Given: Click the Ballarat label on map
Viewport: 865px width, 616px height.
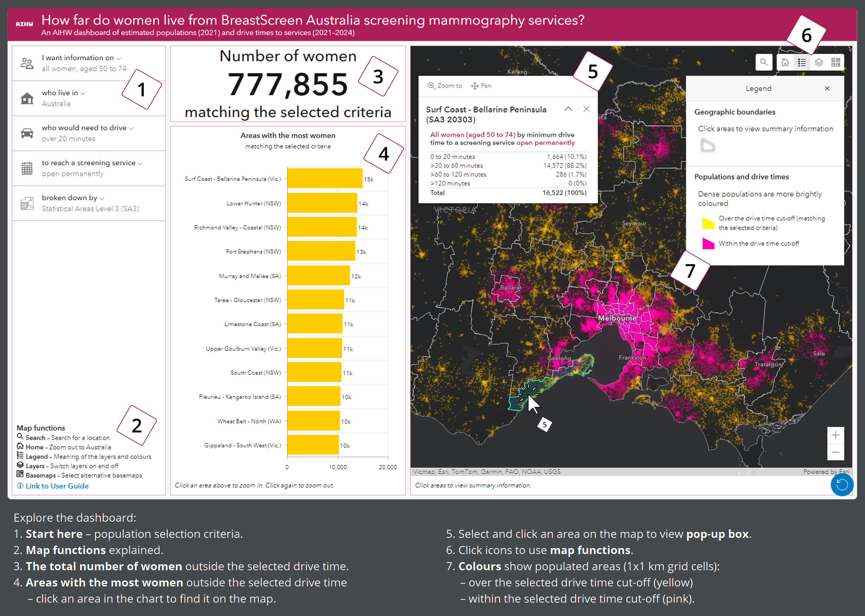Looking at the screenshot, I should point(510,288).
